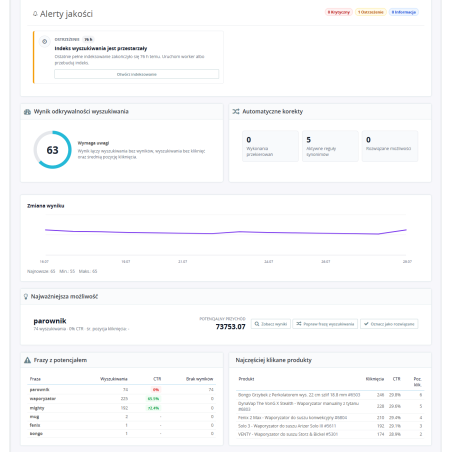
Task: Select the parownik row in phrases table
Action: tap(121, 390)
